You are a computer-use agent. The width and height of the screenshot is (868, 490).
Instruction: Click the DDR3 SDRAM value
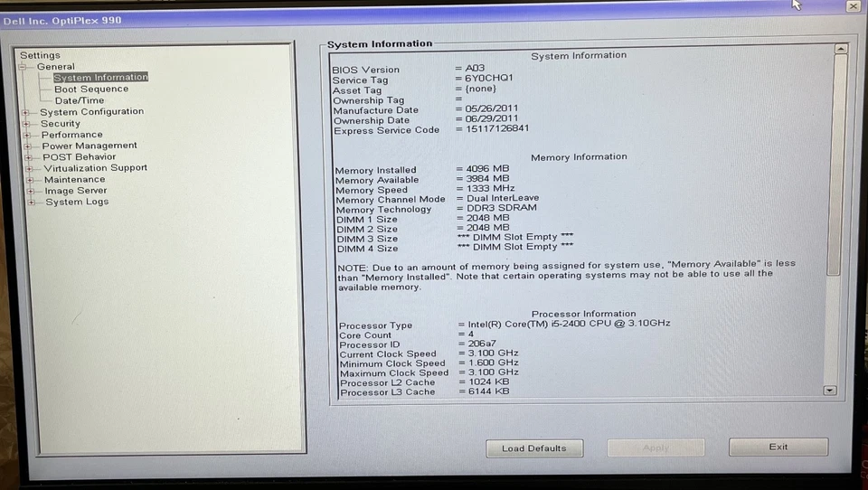502,208
